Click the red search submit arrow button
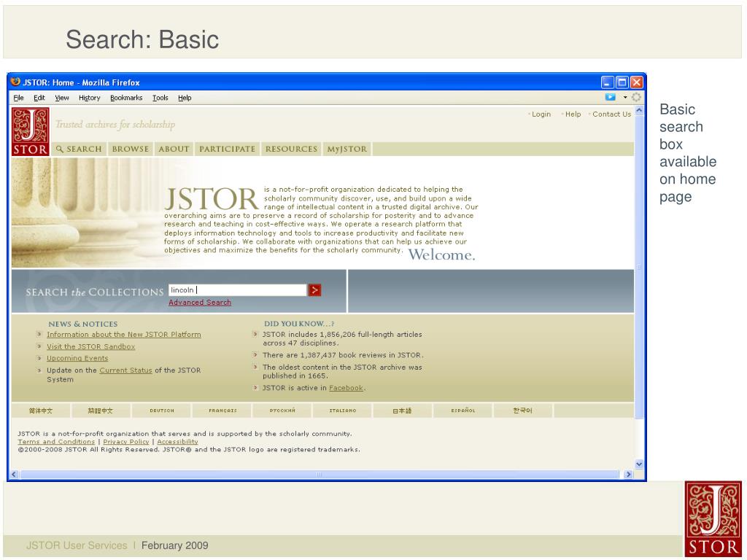 coord(315,290)
